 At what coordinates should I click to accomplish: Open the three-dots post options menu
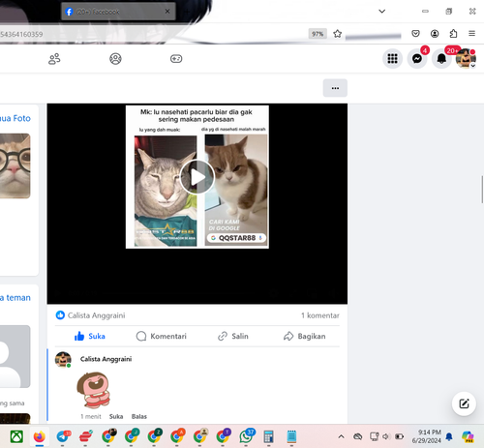tap(335, 88)
